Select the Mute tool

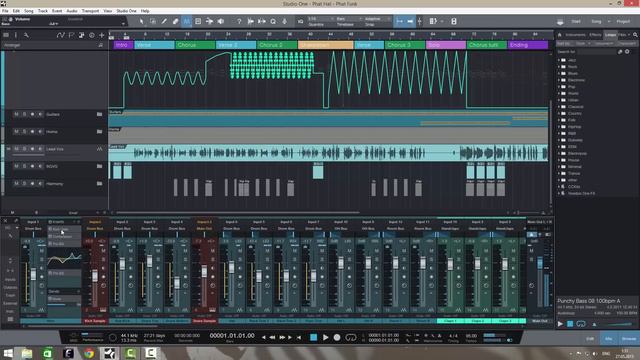pos(198,21)
